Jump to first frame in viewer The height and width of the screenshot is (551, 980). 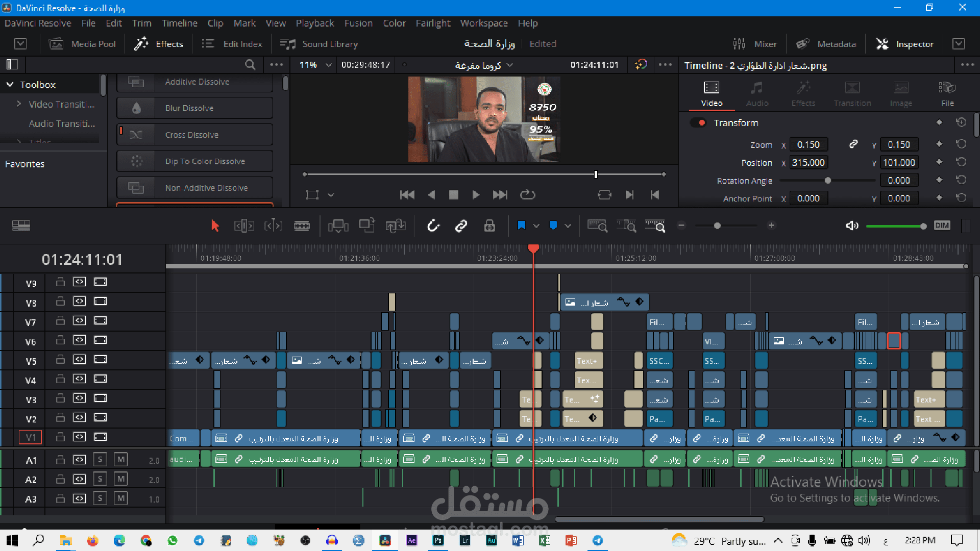(x=407, y=194)
